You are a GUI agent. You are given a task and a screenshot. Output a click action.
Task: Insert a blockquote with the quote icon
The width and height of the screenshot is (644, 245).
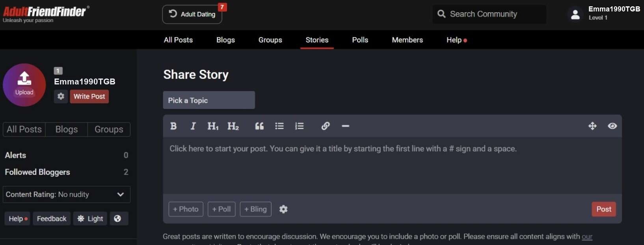259,126
